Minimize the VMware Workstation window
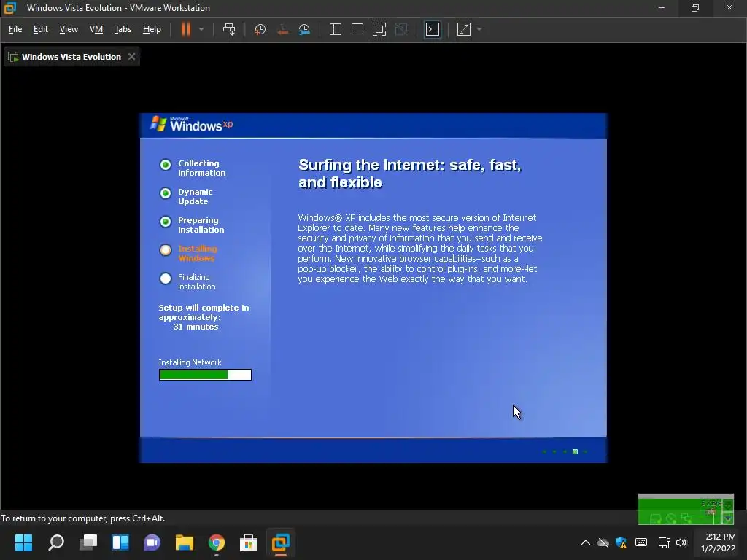747x560 pixels. tap(661, 8)
